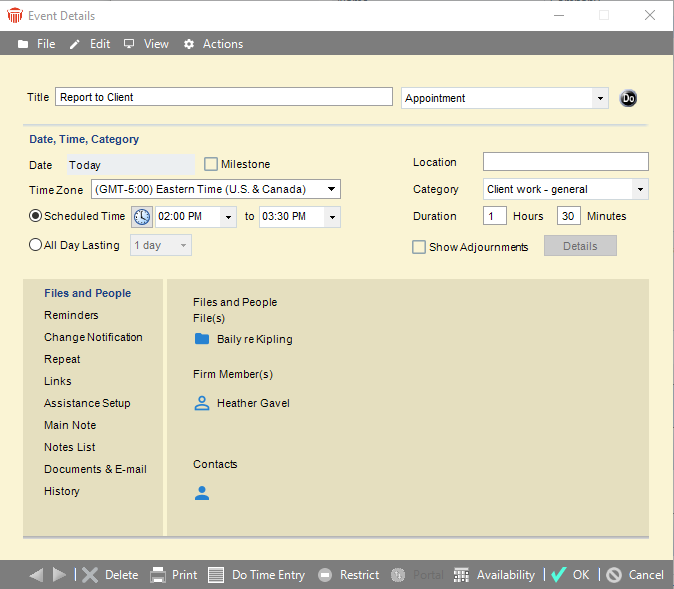Screen dimensions: 674x589
Task: Open the Edit menu
Action: tap(90, 44)
